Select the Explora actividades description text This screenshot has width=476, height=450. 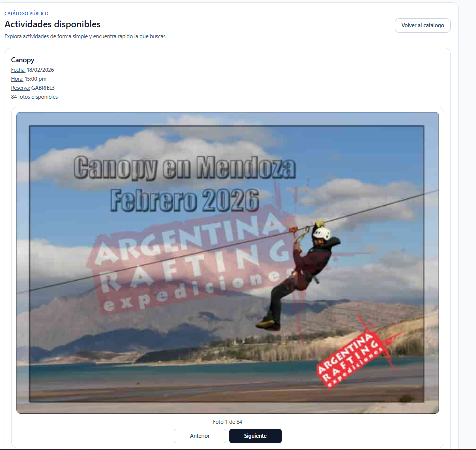(85, 37)
